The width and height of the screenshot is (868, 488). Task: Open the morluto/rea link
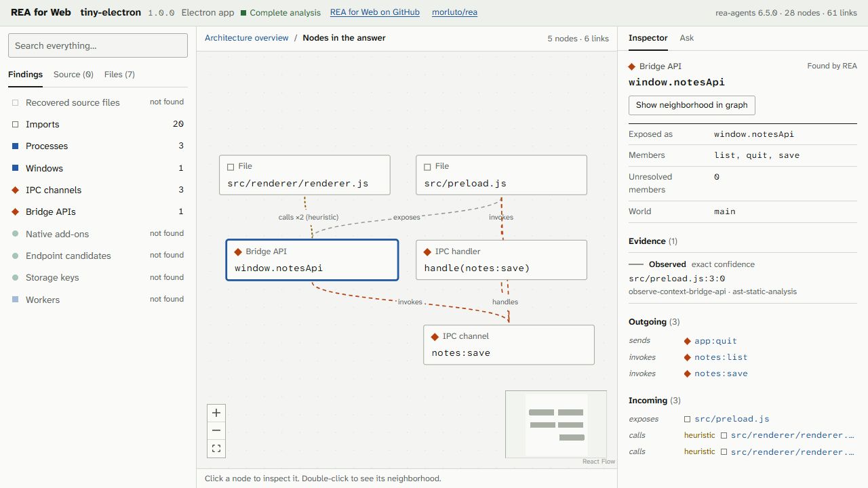click(454, 12)
